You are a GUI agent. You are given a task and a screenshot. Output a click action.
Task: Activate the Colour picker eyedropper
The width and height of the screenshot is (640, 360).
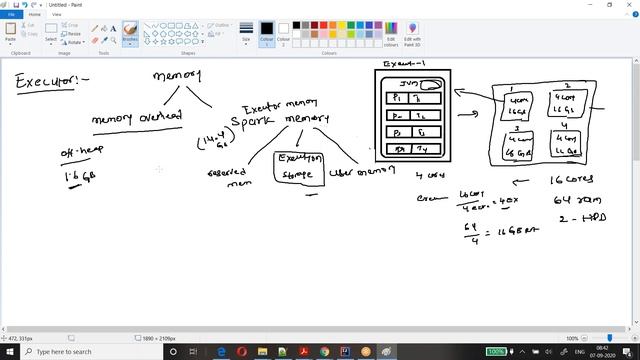tap(104, 40)
